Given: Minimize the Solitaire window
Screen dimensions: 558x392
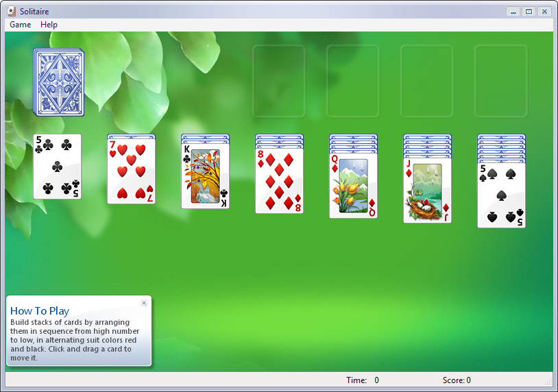Looking at the screenshot, I should (x=513, y=12).
